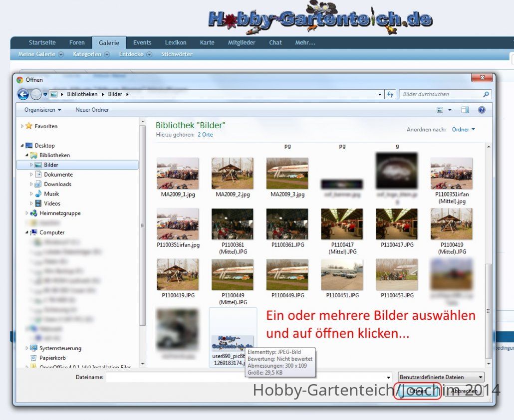Open the help icon in the dialog
Viewport: 514px width, 420px height.
click(x=482, y=110)
